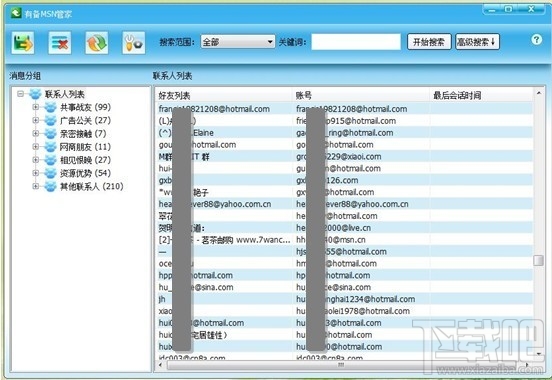Sort by the 账号 column header
The width and height of the screenshot is (552, 380).
pyautogui.click(x=361, y=95)
